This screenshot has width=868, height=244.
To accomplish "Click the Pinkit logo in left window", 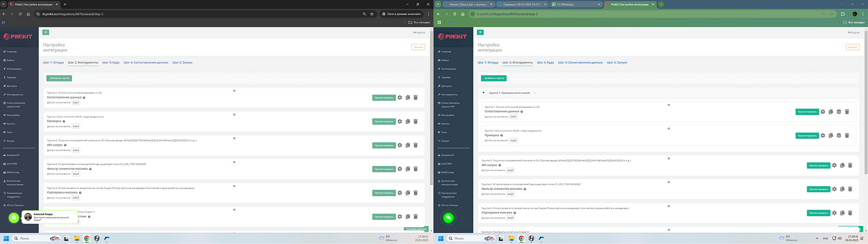I will 19,37.
